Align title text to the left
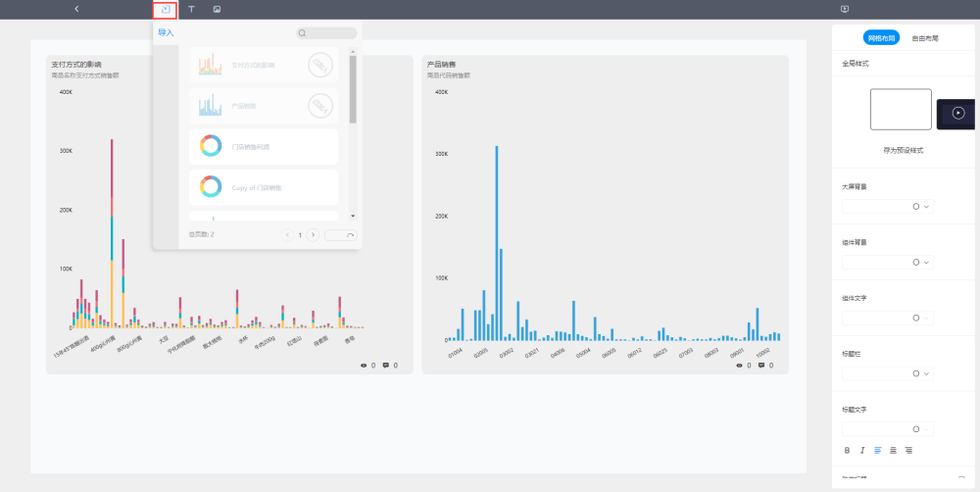980x492 pixels. tap(877, 450)
